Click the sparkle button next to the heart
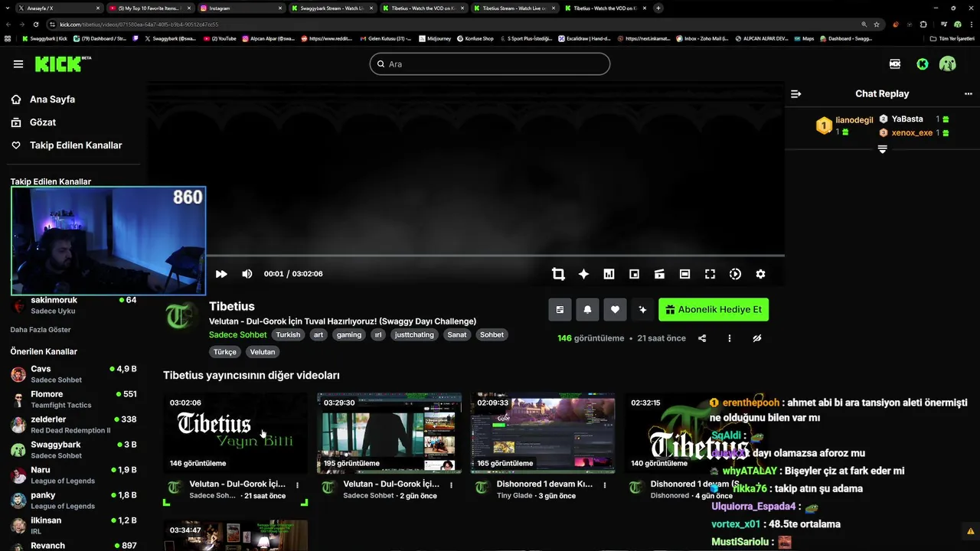Viewport: 980px width, 551px height. (x=642, y=310)
